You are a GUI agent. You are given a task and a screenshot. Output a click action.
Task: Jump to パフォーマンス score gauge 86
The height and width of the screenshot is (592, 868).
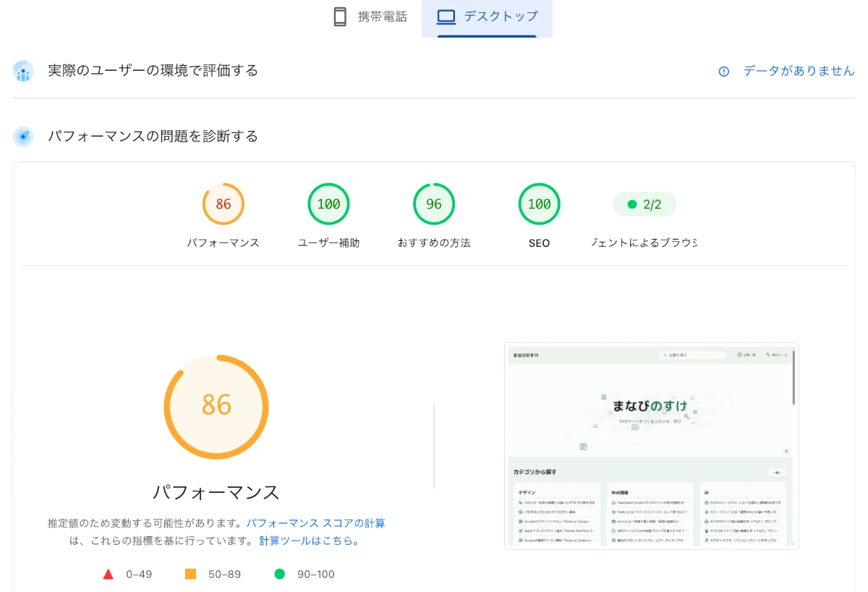[224, 204]
